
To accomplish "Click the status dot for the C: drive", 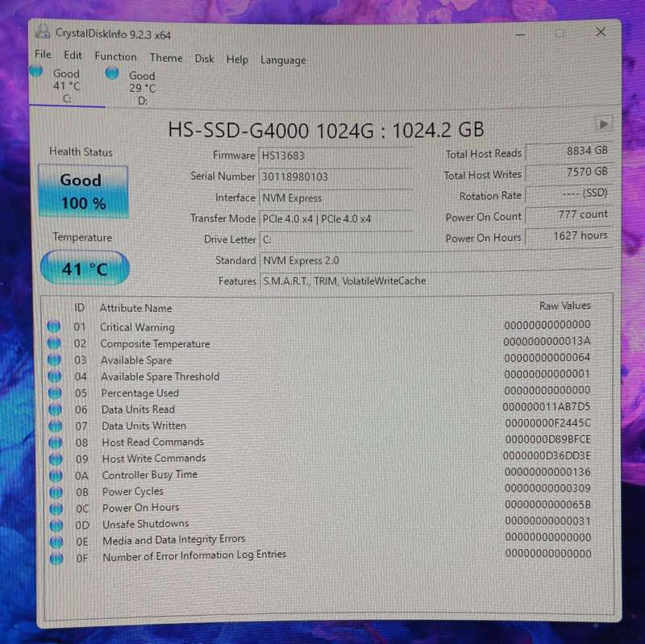I will pos(36,71).
